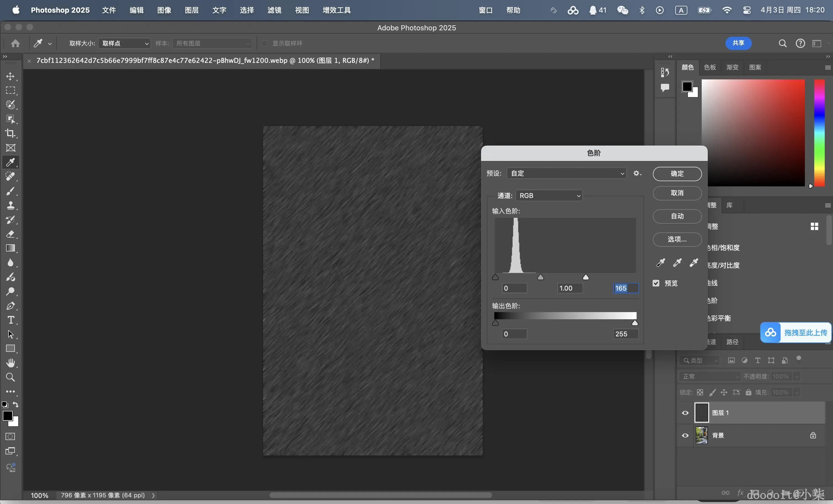This screenshot has height=504, width=833.
Task: Select the Crop tool
Action: (x=10, y=133)
